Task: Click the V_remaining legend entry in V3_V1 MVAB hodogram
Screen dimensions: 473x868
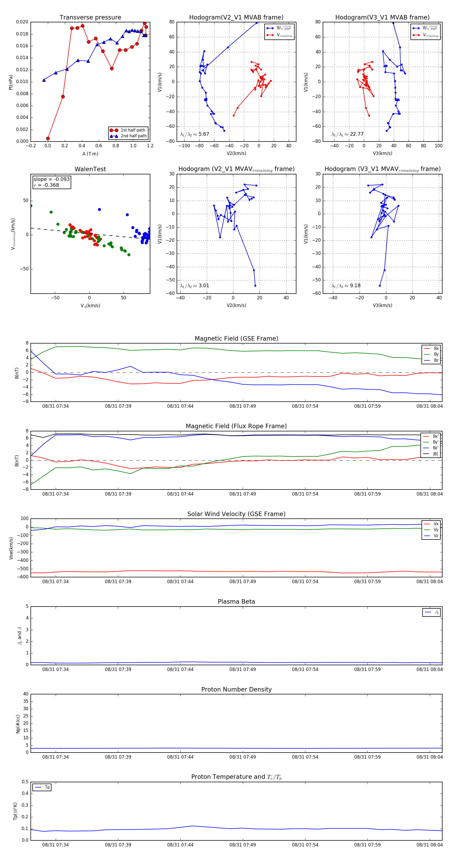Action: [425, 35]
